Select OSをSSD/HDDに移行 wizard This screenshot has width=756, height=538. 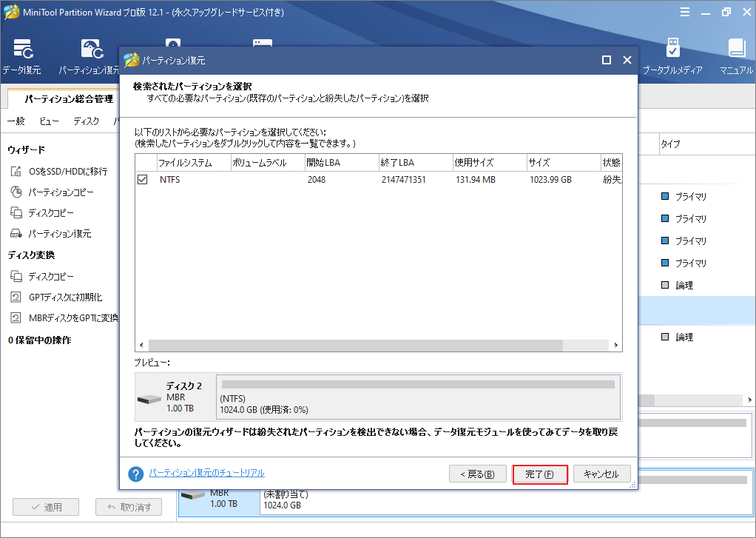tap(67, 171)
